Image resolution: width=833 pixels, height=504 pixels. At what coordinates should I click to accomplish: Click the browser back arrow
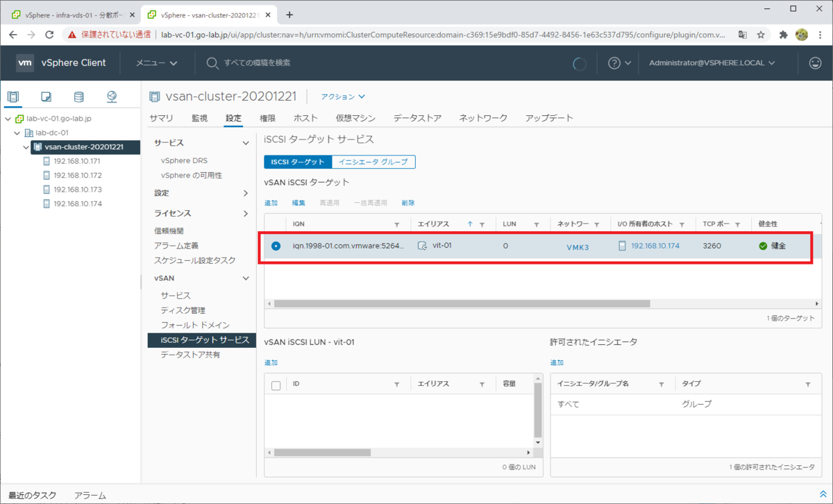[x=13, y=34]
